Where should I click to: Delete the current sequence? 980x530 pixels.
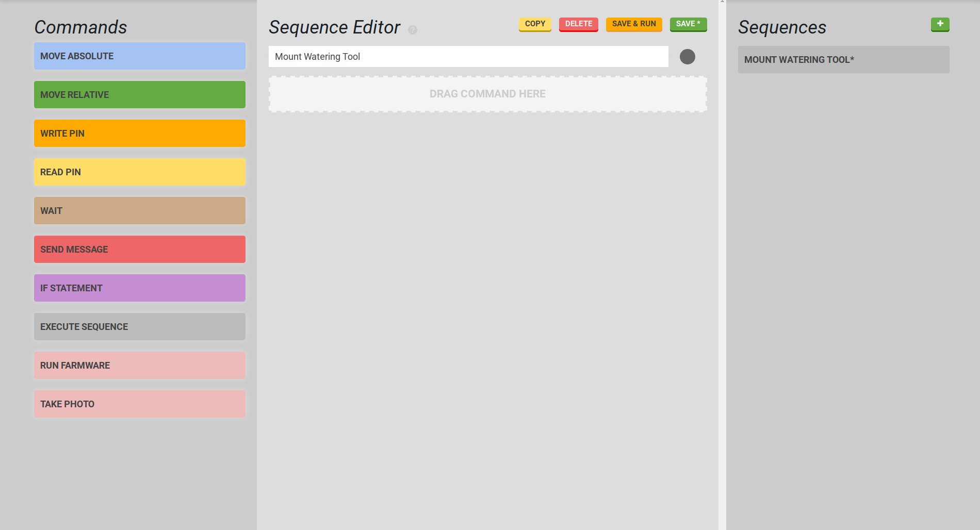[578, 24]
